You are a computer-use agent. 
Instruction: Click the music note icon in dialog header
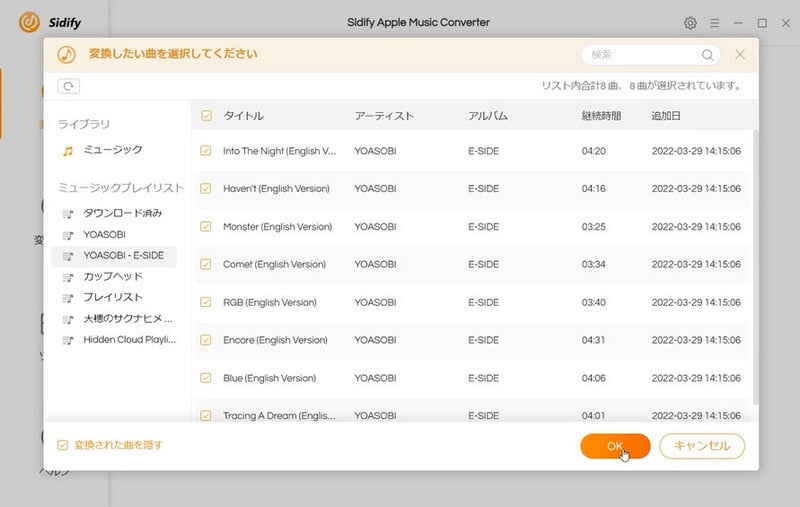[66, 54]
